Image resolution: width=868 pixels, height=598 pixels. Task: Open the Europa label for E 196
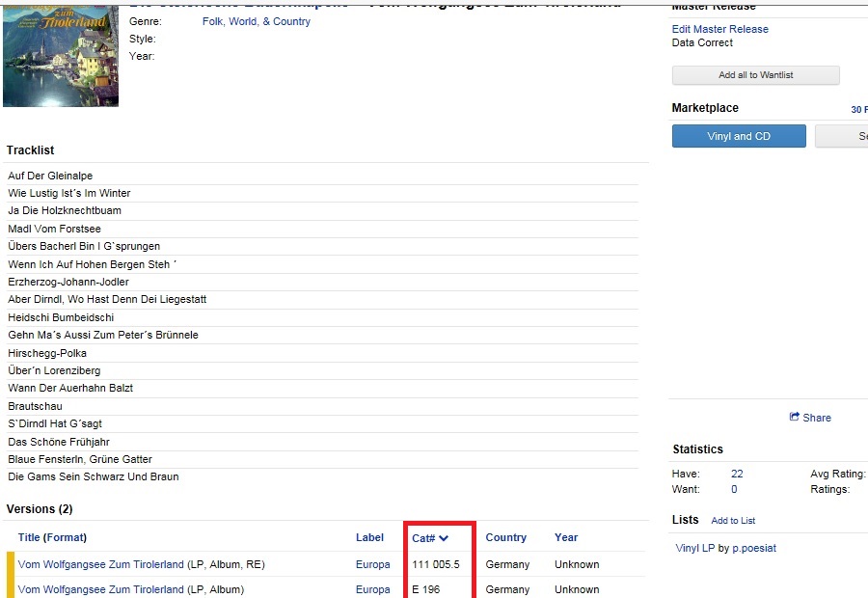coord(372,589)
